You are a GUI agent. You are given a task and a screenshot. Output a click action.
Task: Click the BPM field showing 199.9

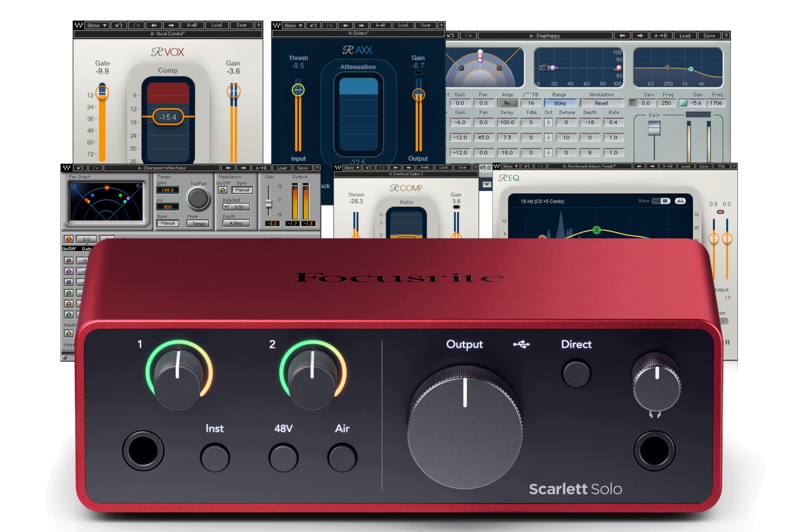[168, 190]
